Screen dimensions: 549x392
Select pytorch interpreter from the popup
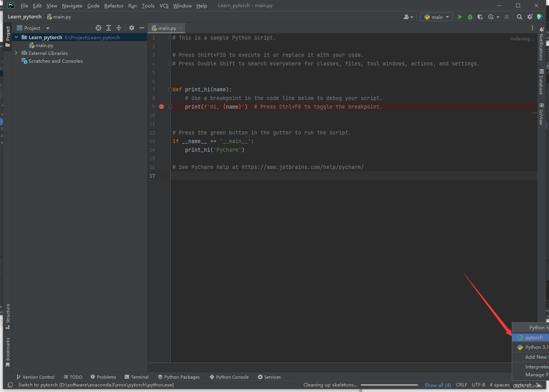tap(533, 337)
